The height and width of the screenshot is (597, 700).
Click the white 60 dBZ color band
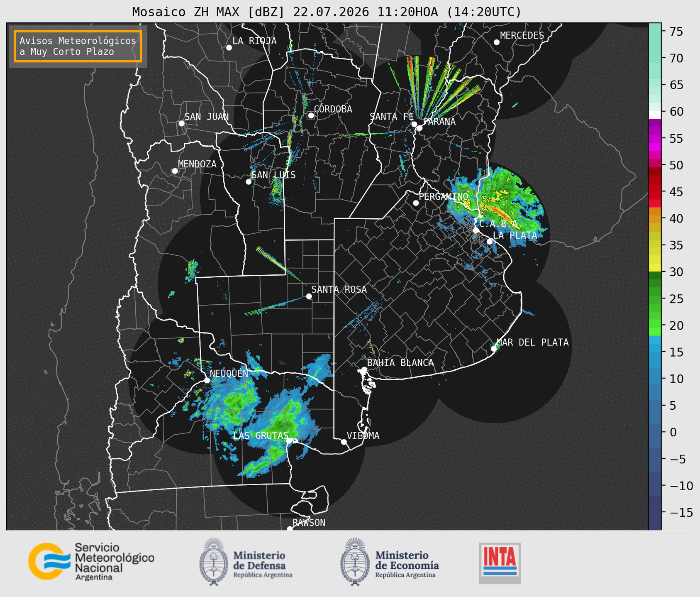[655, 115]
